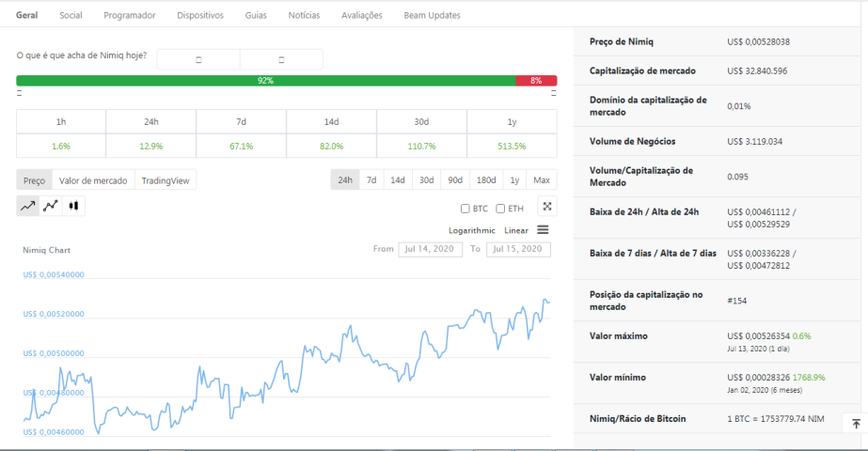The width and height of the screenshot is (868, 451).
Task: Switch chart scale to Logarithmic
Action: [x=472, y=230]
